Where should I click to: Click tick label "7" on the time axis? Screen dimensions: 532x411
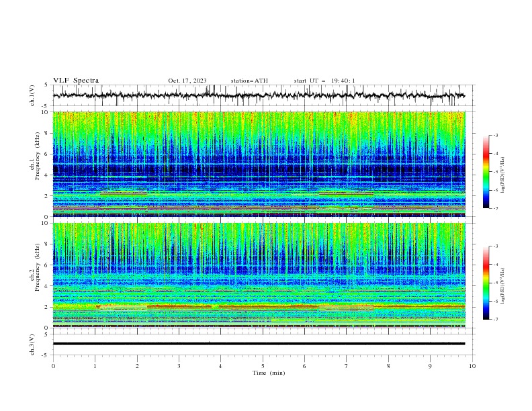pos(346,366)
